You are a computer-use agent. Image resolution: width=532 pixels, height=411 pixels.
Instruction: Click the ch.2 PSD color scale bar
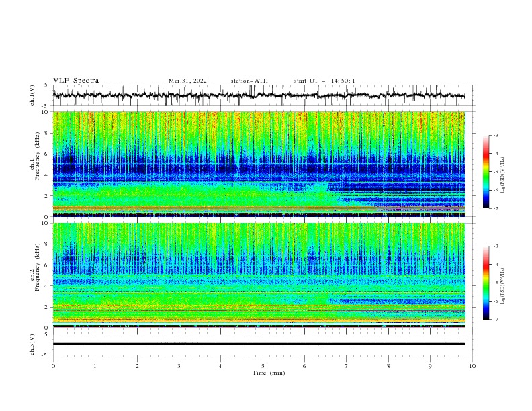coord(486,283)
